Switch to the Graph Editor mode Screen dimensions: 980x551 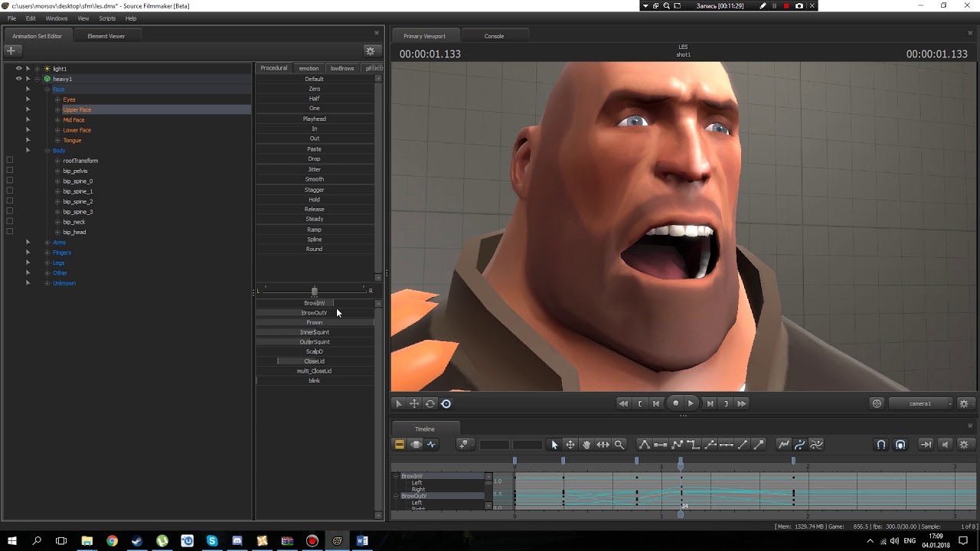[x=432, y=445]
